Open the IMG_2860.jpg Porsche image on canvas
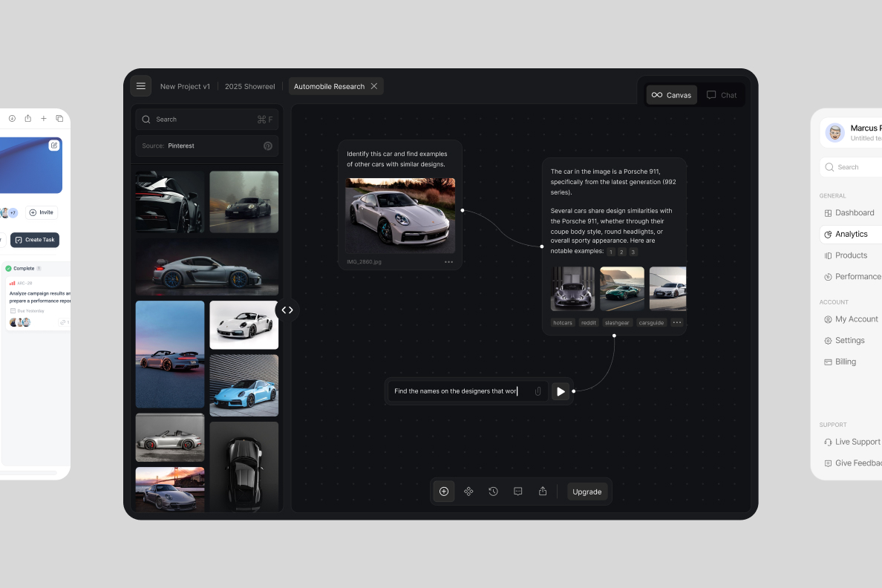Screen dimensions: 882x588 coord(400,215)
